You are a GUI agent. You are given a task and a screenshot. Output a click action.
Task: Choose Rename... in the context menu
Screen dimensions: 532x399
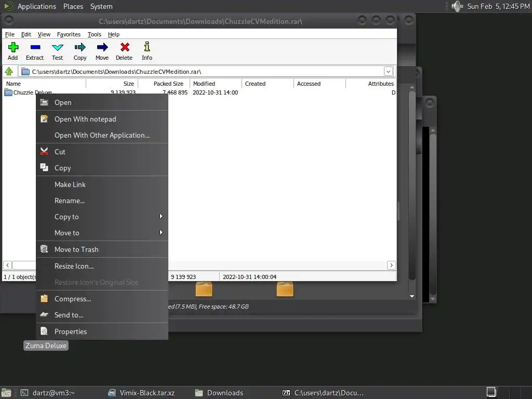[x=102, y=201]
